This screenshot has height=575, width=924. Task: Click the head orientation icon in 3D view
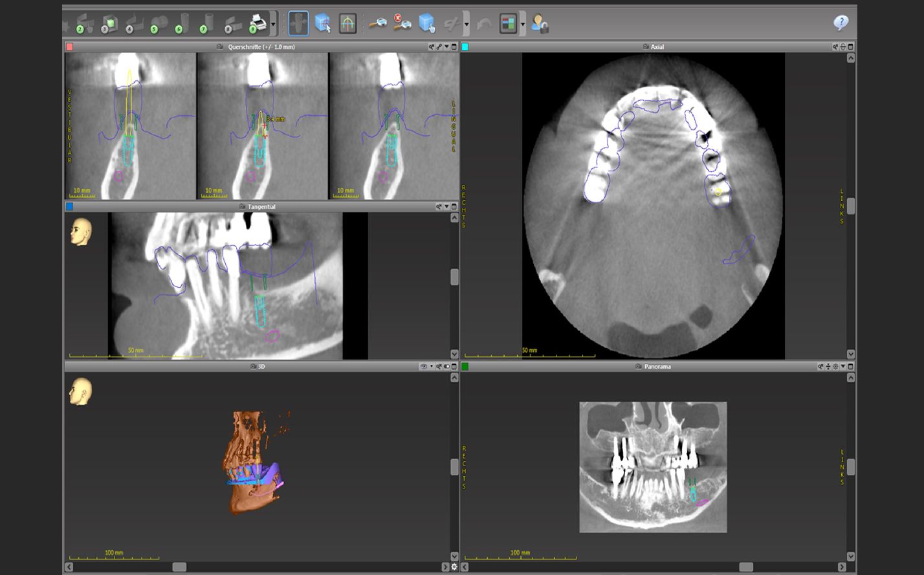81,391
